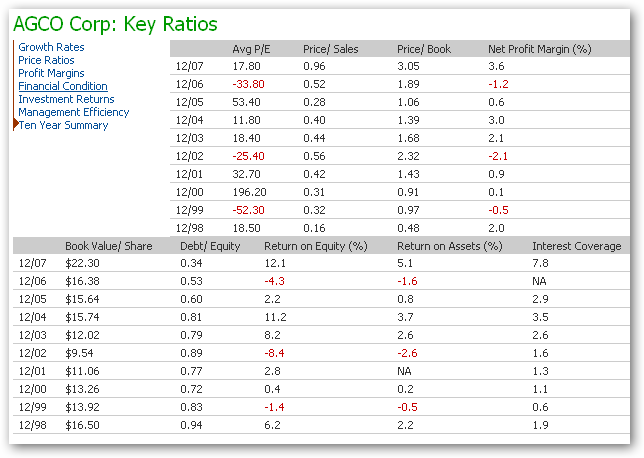Click the Book Value/ Share column header
644x458 pixels.
pyautogui.click(x=109, y=246)
